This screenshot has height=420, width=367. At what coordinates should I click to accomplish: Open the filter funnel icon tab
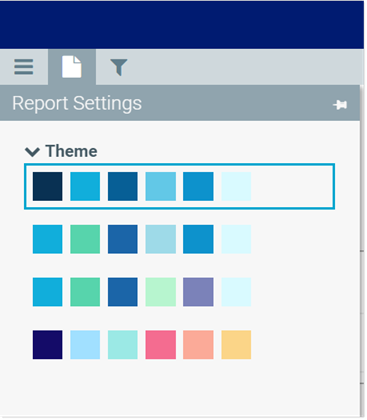coord(119,67)
